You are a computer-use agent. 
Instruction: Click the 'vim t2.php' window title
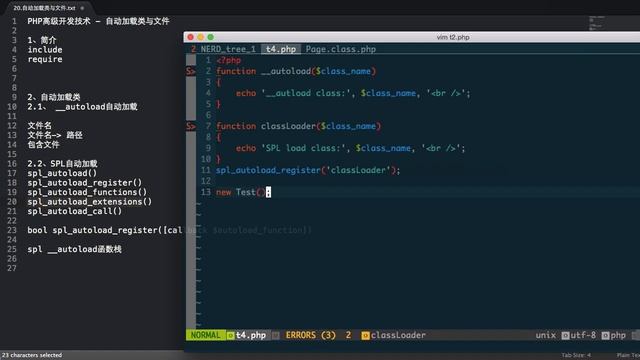[453, 37]
